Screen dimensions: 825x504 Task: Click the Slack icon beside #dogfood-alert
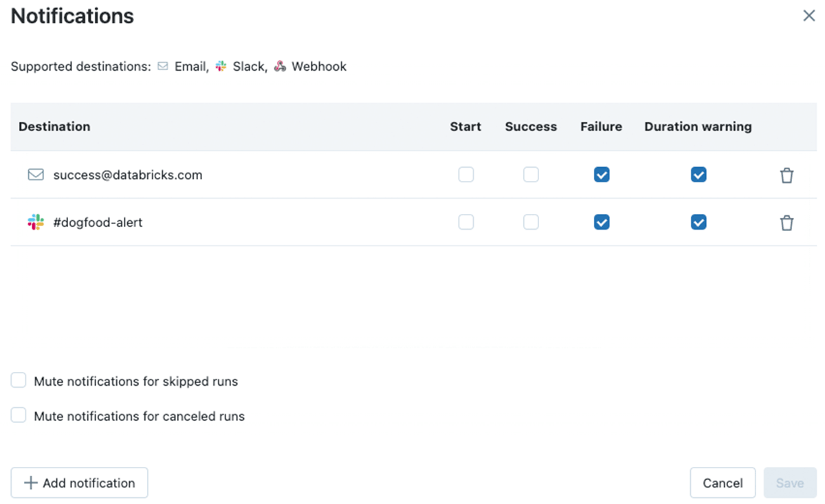pos(36,222)
